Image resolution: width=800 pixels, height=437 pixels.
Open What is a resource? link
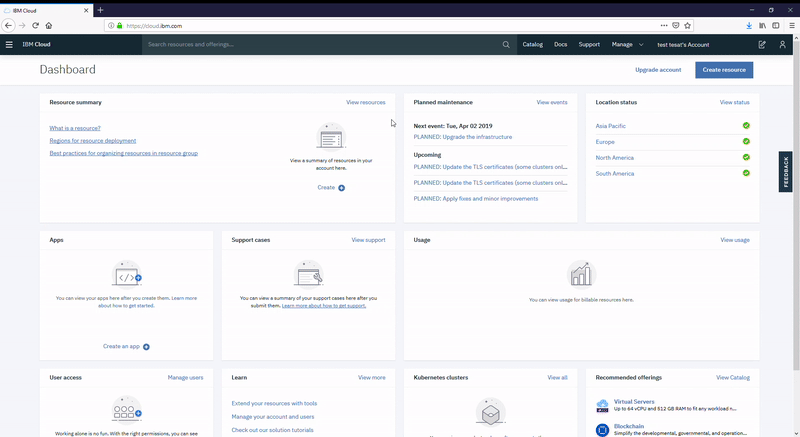75,128
